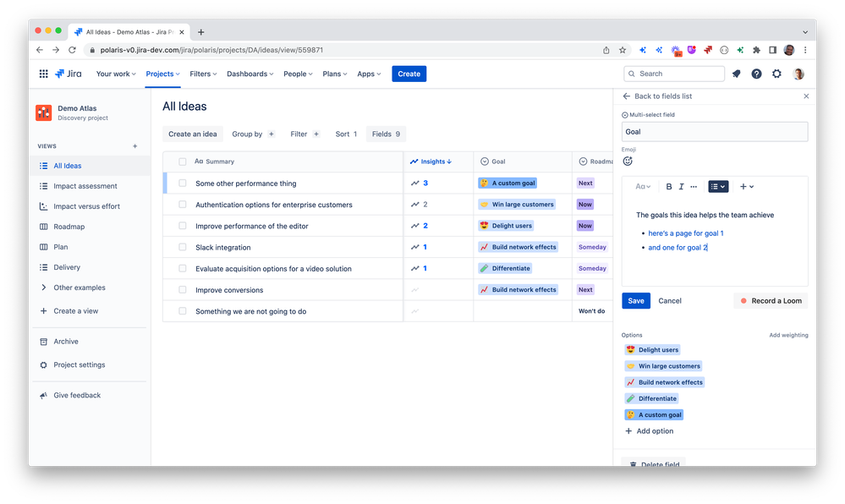This screenshot has height=504, width=845.
Task: Open browser side panel icon
Action: click(773, 50)
